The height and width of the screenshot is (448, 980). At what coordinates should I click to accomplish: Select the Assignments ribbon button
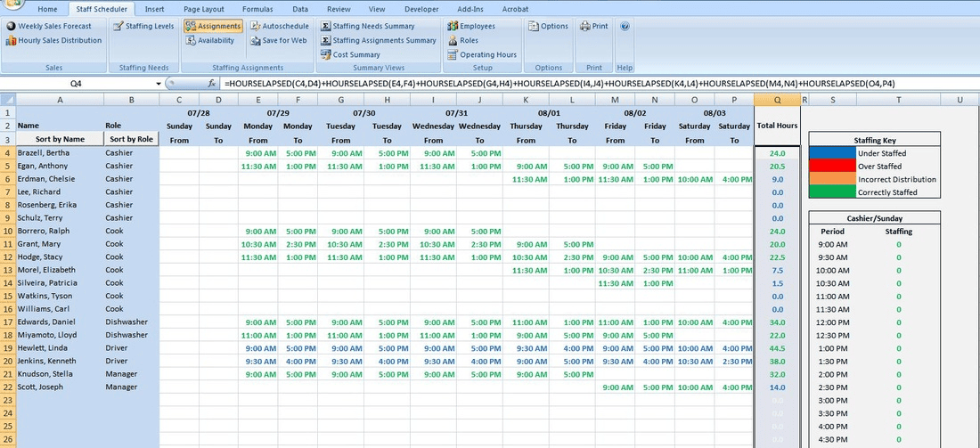(x=213, y=26)
